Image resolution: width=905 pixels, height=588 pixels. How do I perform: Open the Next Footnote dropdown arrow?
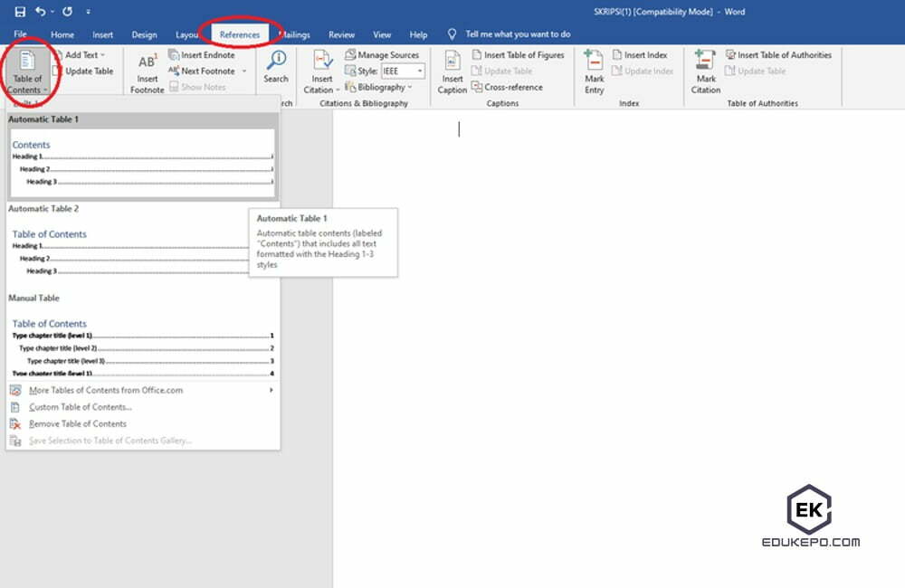click(x=245, y=71)
